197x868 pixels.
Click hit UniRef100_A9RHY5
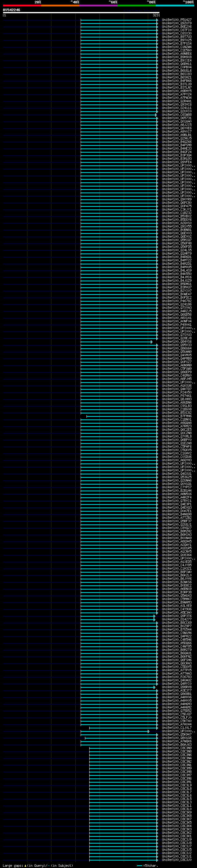(176, 91)
